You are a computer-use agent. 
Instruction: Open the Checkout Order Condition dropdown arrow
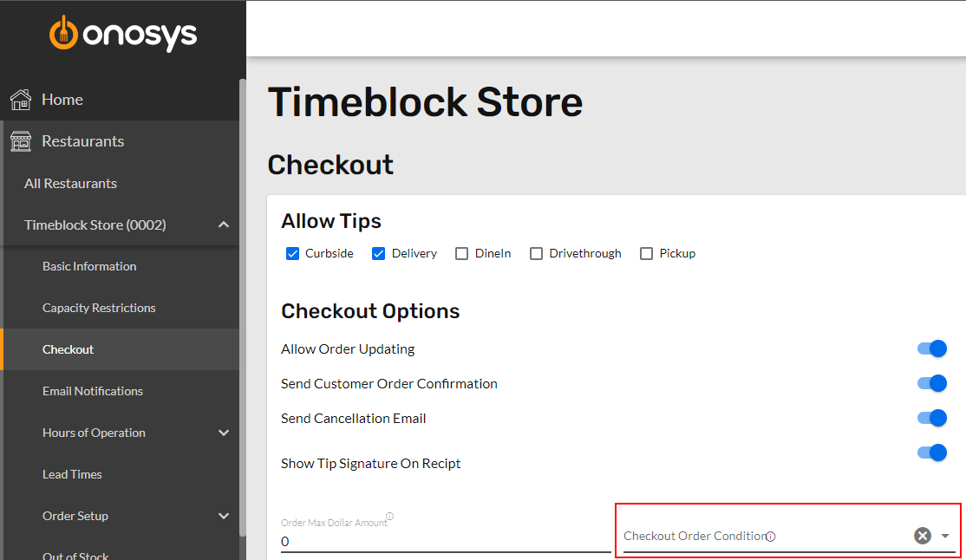pyautogui.click(x=945, y=536)
